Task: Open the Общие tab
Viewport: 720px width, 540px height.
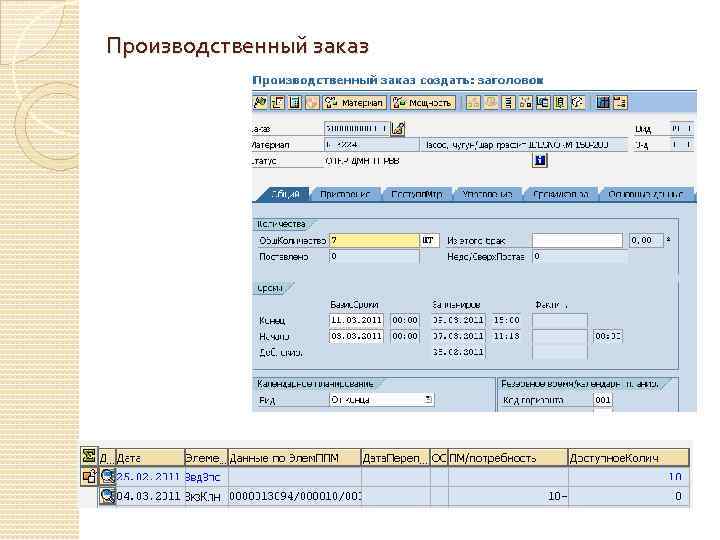Action: click(285, 194)
